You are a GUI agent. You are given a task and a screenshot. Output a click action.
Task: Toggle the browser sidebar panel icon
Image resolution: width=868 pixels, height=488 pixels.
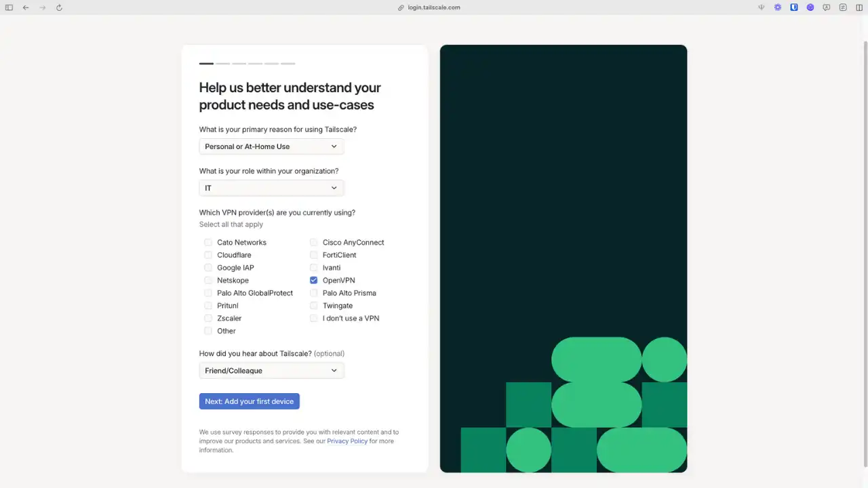pos(9,7)
